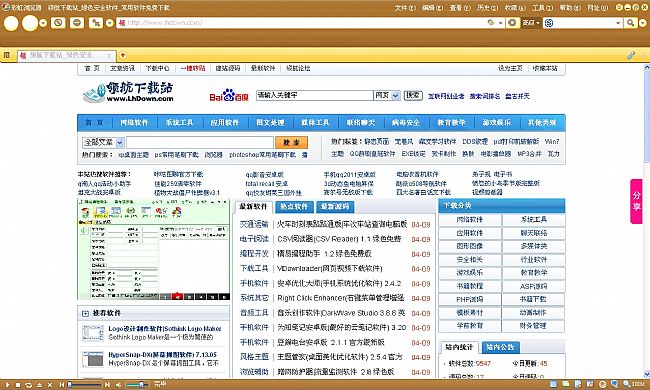This screenshot has height=390, width=650.
Task: Click the third toolbar icon beside stop
Action: click(x=96, y=23)
